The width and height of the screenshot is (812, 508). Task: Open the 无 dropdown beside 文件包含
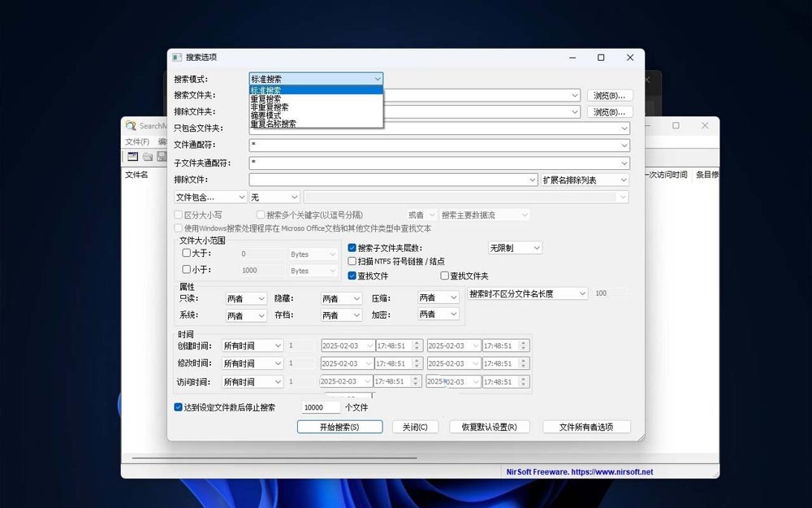[274, 197]
